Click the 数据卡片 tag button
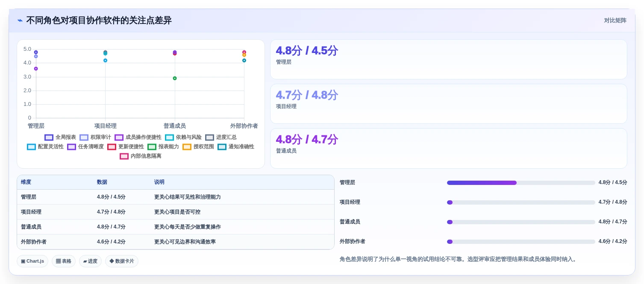 pyautogui.click(x=122, y=261)
